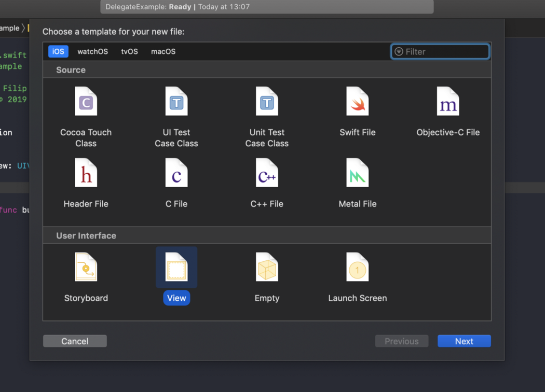Image resolution: width=545 pixels, height=392 pixels.
Task: Click the "Header File" label
Action: (86, 204)
